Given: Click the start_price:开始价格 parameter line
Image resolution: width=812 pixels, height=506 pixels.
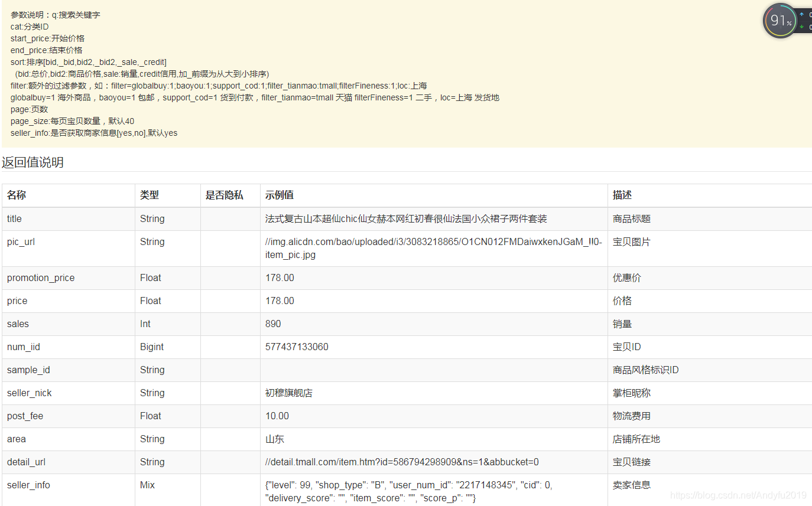Looking at the screenshot, I should (x=47, y=38).
